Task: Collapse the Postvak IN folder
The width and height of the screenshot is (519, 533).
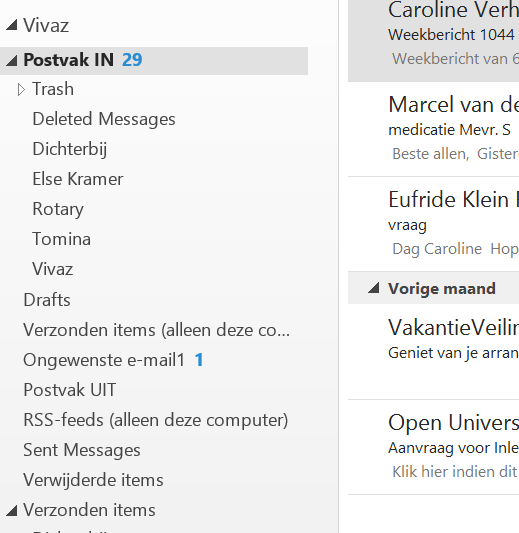Action: [x=12, y=61]
